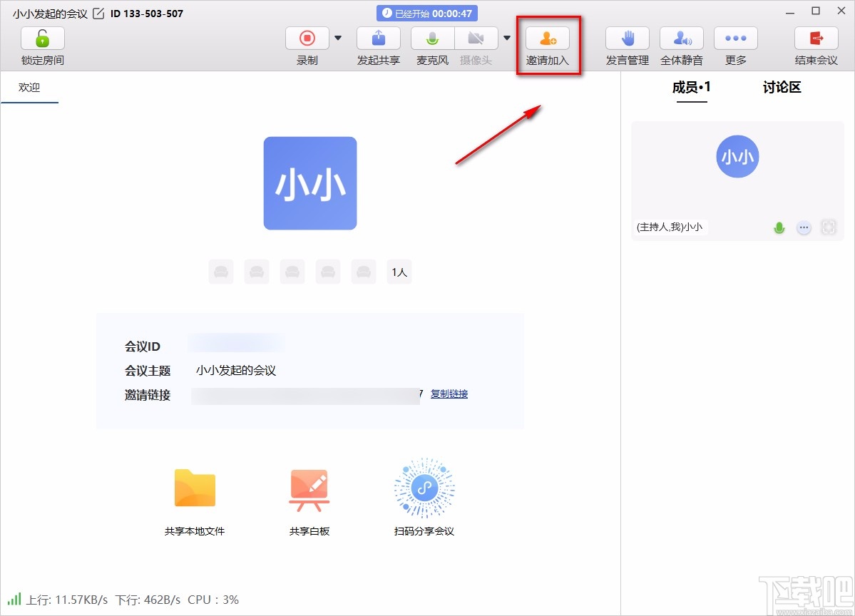Open the 共享白板 whiteboard
The image size is (855, 616).
click(x=309, y=488)
